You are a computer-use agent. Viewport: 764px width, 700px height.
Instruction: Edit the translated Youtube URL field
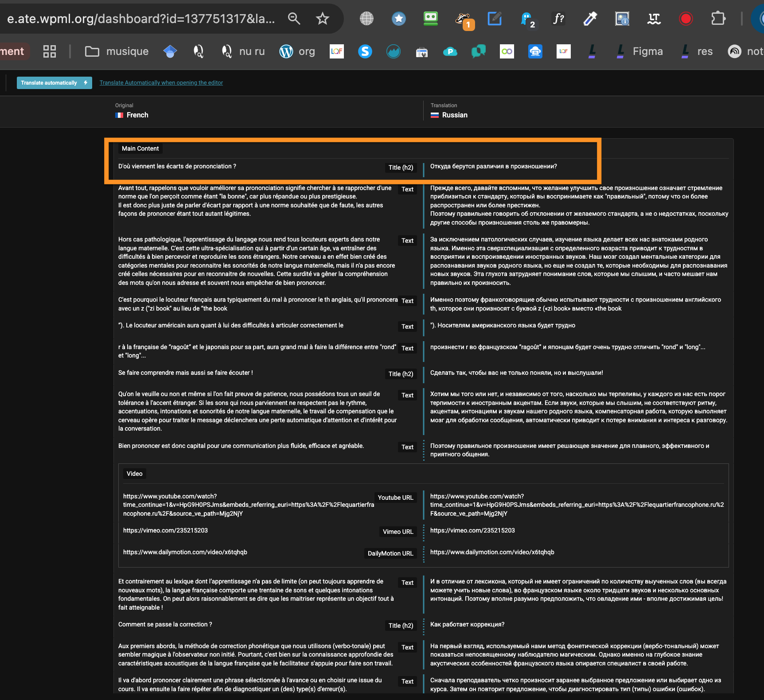pos(577,505)
